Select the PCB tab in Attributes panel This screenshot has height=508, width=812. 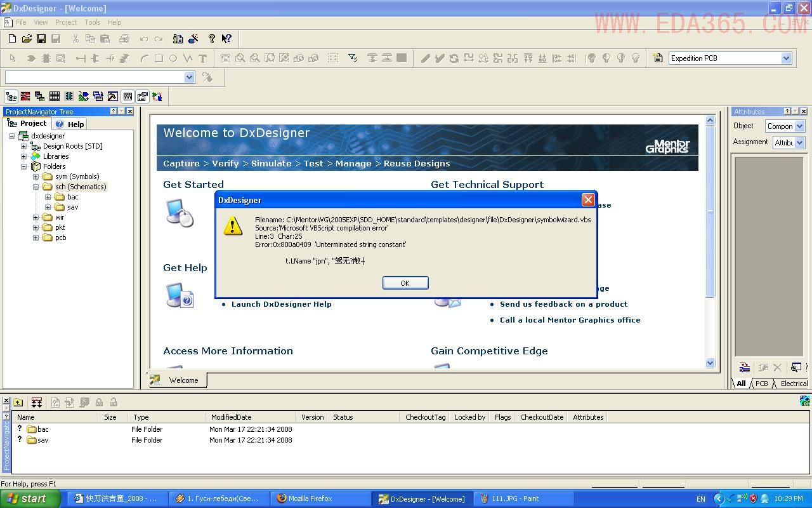click(x=761, y=384)
